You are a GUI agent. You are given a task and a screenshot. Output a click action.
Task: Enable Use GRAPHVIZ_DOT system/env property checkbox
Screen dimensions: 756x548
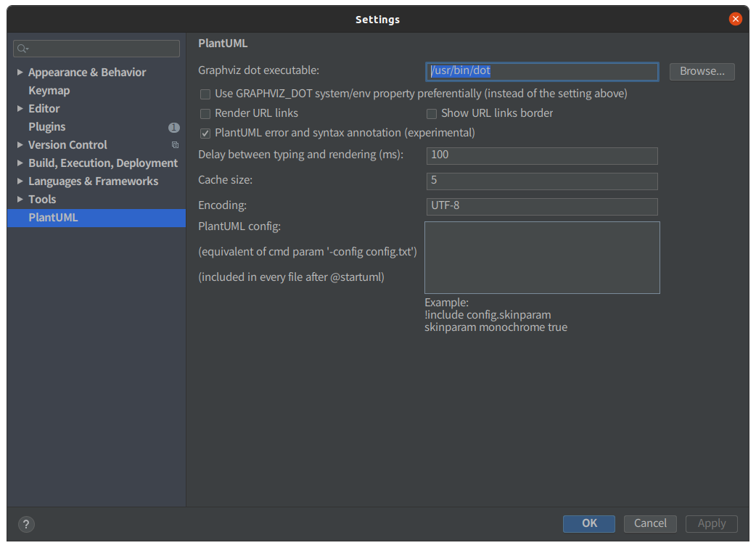point(205,94)
